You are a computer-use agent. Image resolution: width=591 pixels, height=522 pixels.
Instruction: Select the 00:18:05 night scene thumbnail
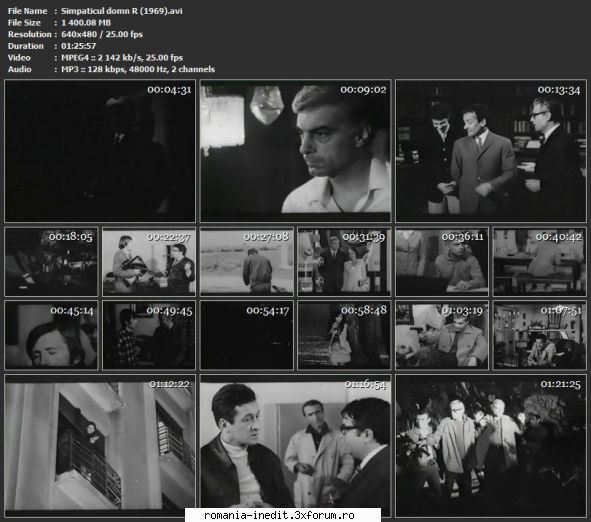coord(51,261)
